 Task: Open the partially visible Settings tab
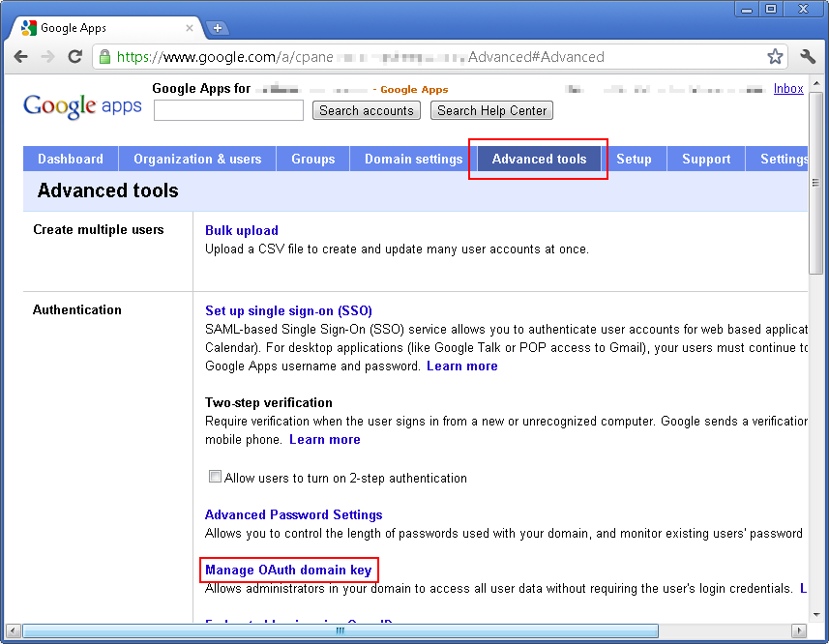point(777,159)
